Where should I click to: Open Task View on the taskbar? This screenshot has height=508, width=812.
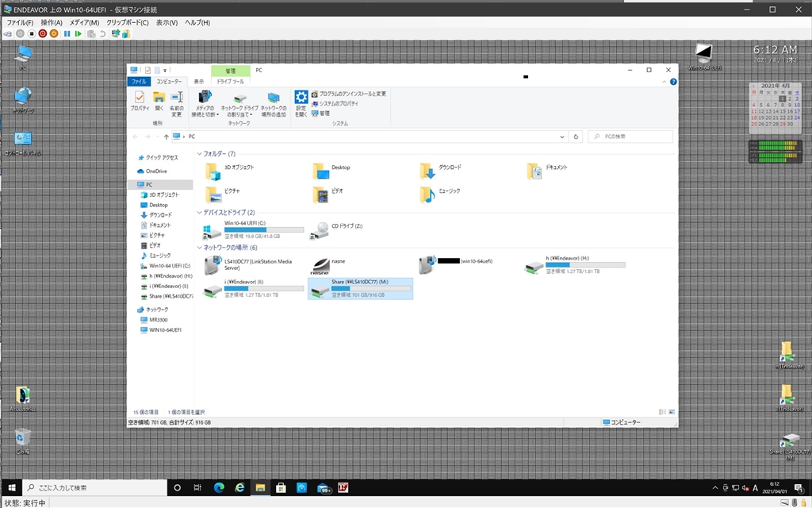197,488
